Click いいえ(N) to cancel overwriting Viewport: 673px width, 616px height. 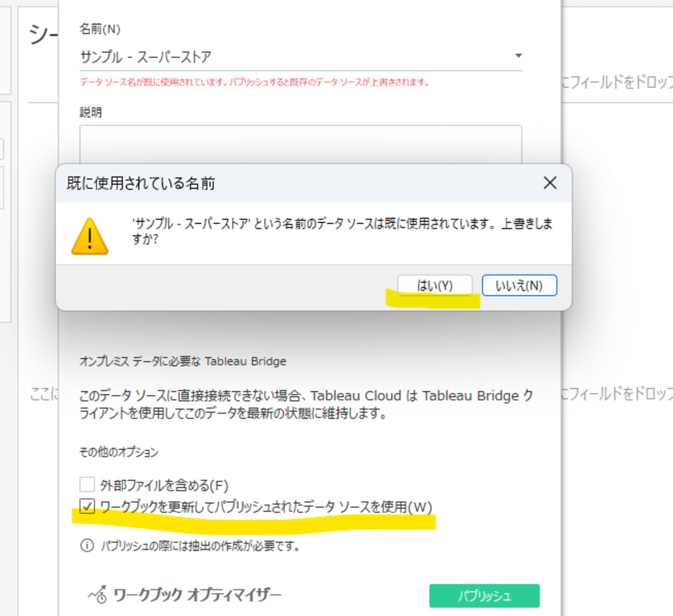[x=519, y=285]
